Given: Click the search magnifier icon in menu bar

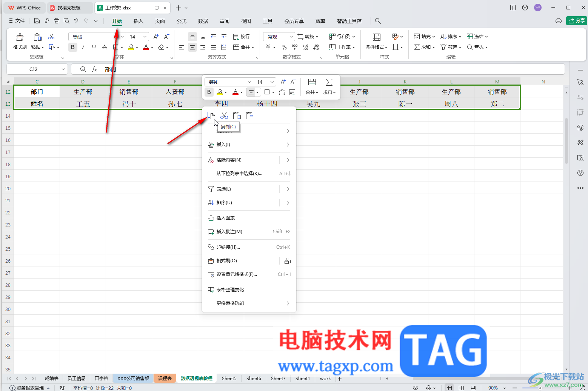Looking at the screenshot, I should [x=378, y=21].
